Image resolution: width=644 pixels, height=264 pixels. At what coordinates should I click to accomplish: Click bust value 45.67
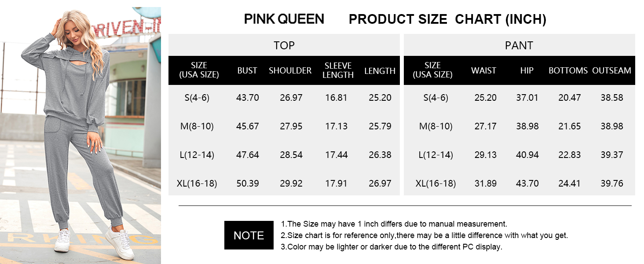248,126
